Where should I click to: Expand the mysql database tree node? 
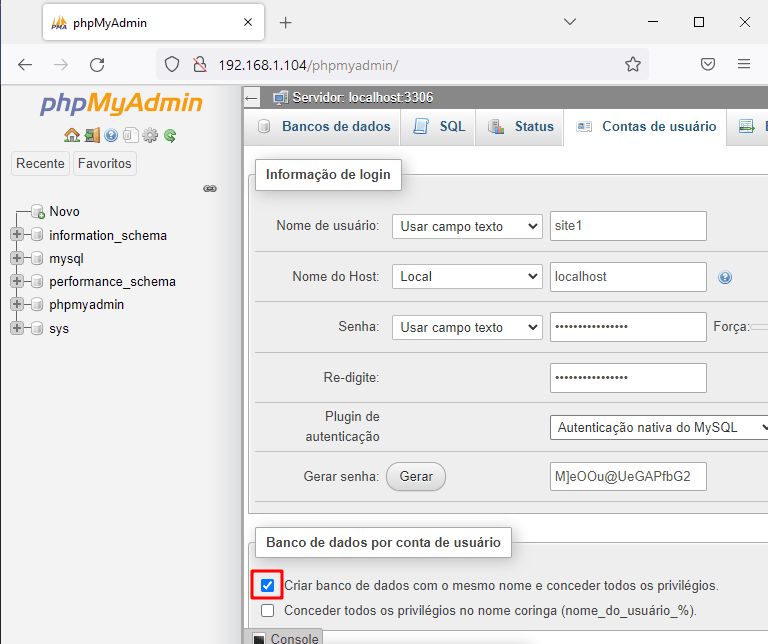point(17,258)
